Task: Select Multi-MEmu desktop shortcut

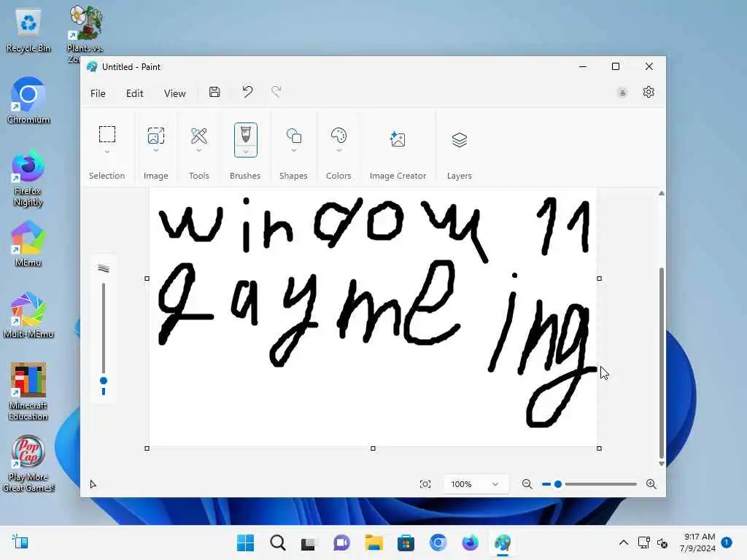Action: [28, 315]
